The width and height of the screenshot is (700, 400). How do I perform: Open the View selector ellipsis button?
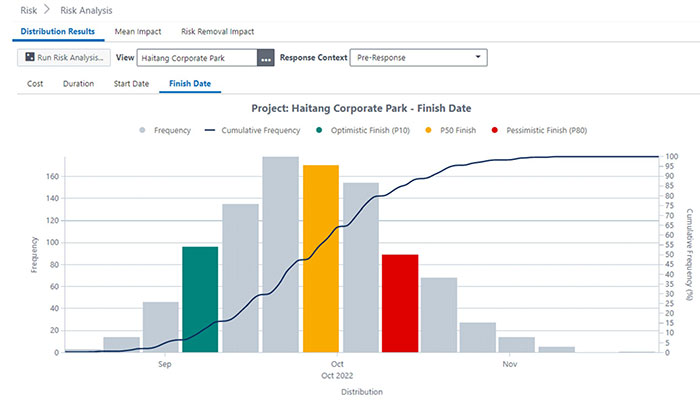point(266,58)
